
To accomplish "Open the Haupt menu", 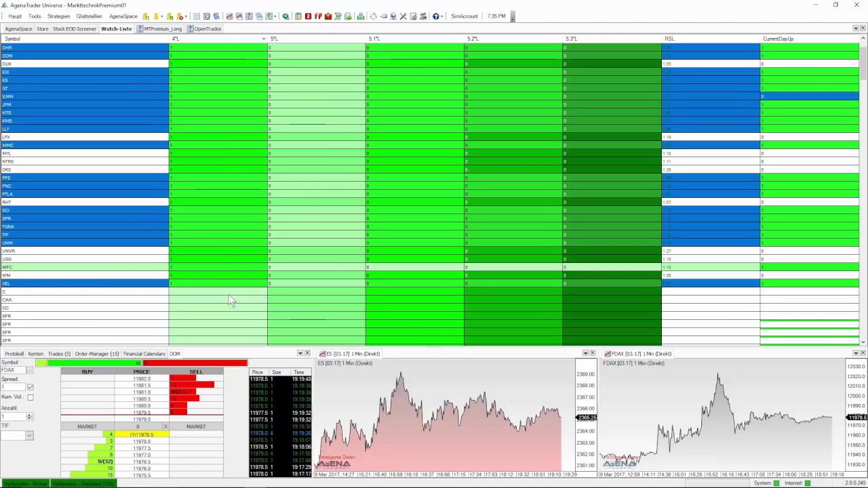I will point(15,16).
